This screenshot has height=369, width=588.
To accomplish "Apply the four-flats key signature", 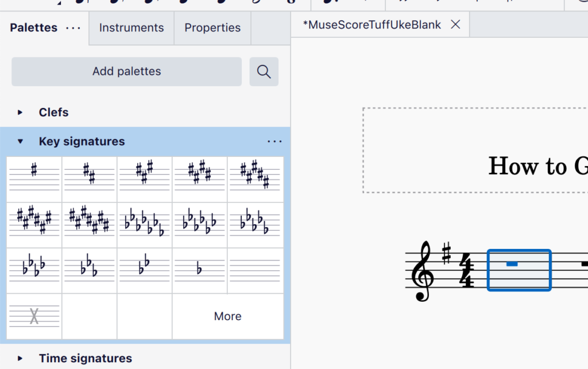I will 34,268.
